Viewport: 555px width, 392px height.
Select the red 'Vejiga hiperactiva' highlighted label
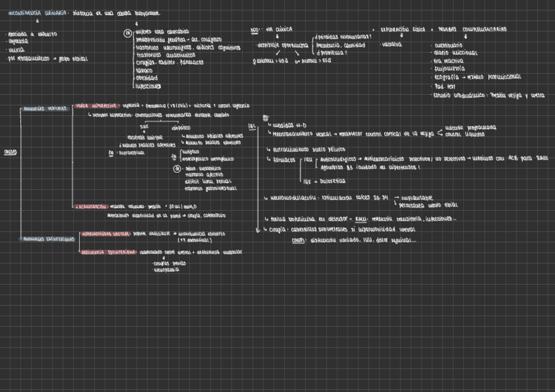pos(96,105)
